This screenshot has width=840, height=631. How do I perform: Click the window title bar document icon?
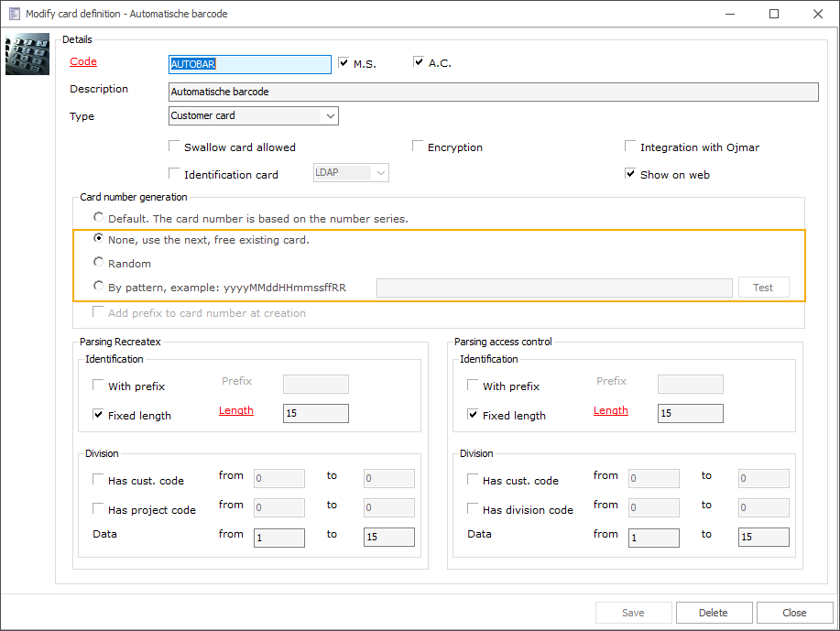(x=14, y=14)
